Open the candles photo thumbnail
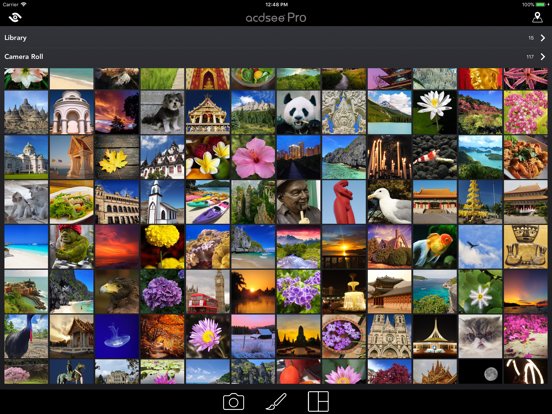This screenshot has height=414, width=552. tap(389, 157)
